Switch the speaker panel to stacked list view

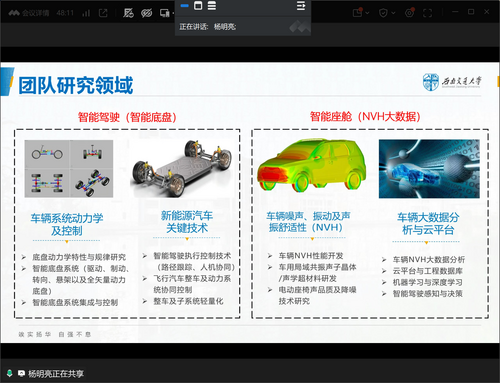pyautogui.click(x=212, y=6)
